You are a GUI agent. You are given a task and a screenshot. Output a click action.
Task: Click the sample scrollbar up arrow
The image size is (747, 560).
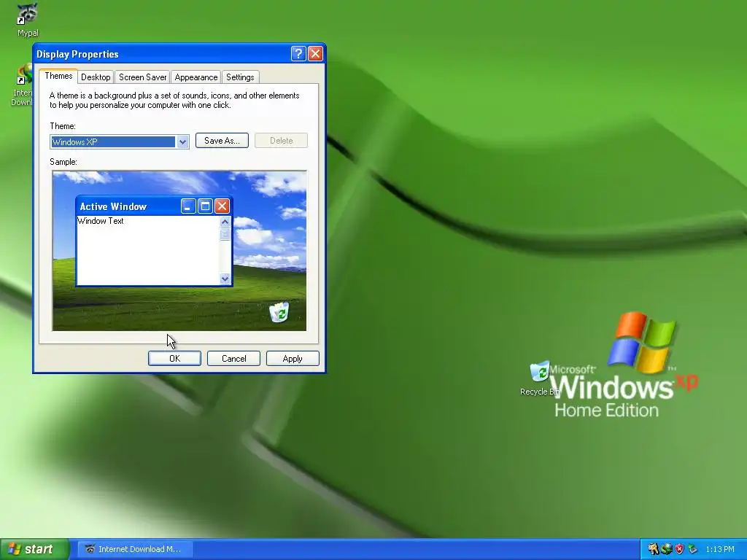tap(225, 222)
